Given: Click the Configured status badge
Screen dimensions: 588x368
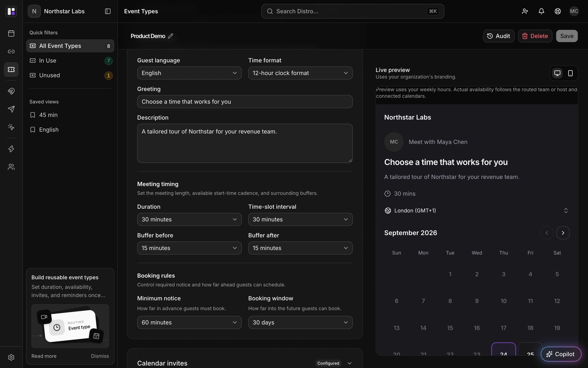Looking at the screenshot, I should [x=328, y=363].
